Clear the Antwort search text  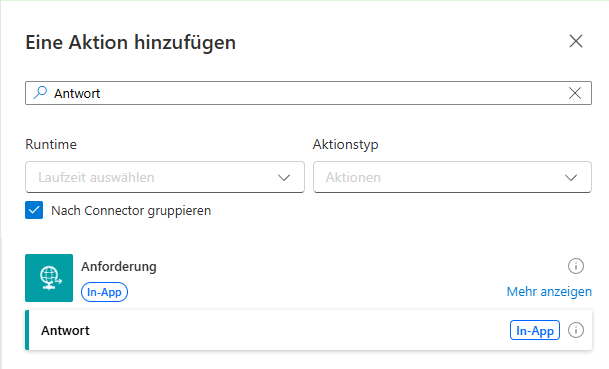pyautogui.click(x=575, y=93)
